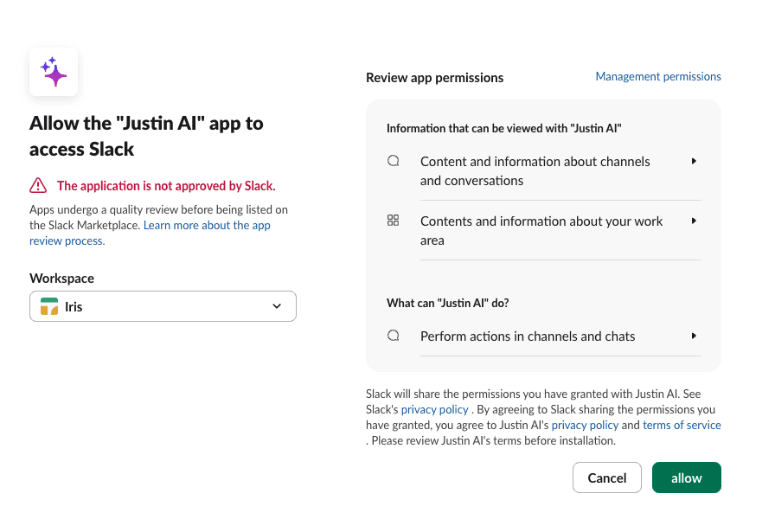Click 'Information that can be viewed' heading
Viewport: 775px width, 532px height.
(x=503, y=129)
